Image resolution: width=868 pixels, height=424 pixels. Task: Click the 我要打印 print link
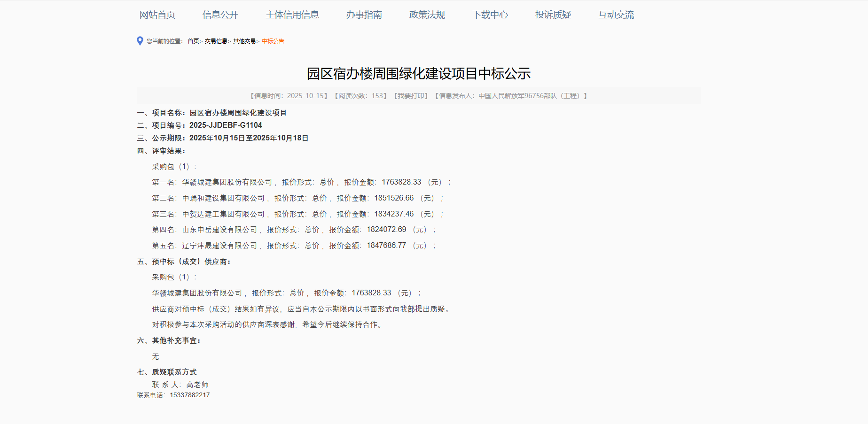point(409,95)
